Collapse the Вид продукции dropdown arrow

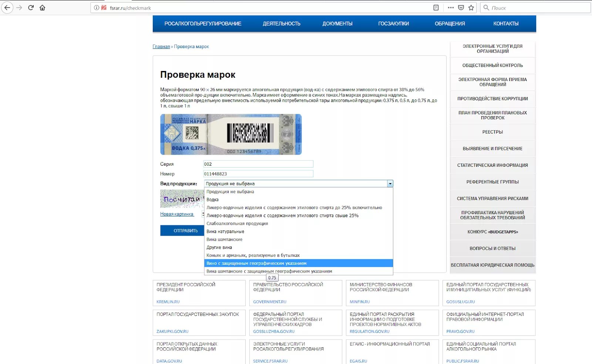pos(390,184)
